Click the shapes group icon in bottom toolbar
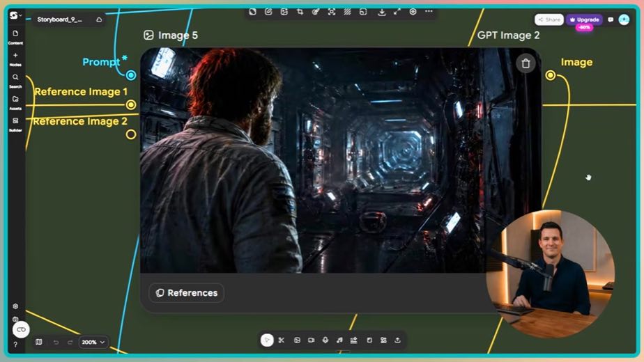This screenshot has height=362, width=644. (383, 340)
